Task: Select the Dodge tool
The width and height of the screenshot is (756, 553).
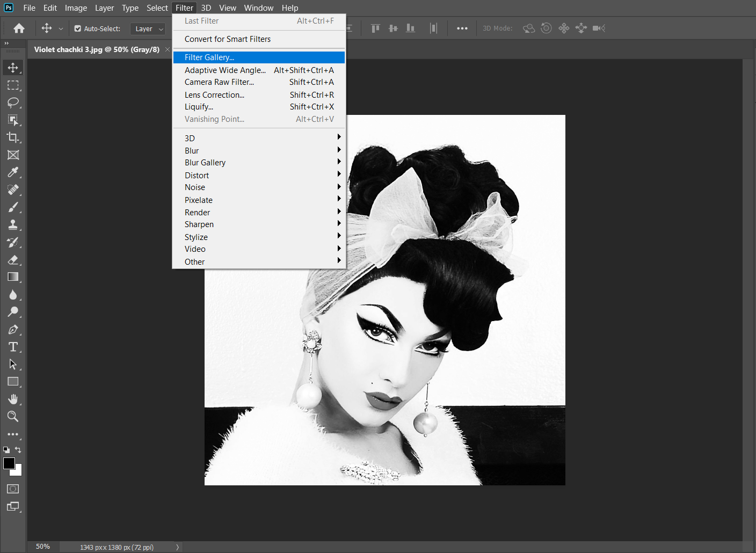Action: coord(13,312)
